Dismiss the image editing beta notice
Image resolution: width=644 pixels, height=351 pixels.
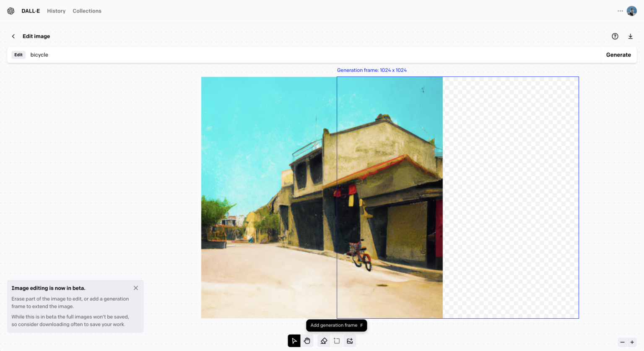pos(136,288)
